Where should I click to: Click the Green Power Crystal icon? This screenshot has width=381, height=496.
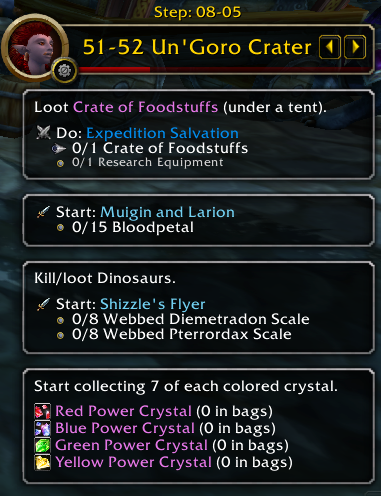click(43, 445)
